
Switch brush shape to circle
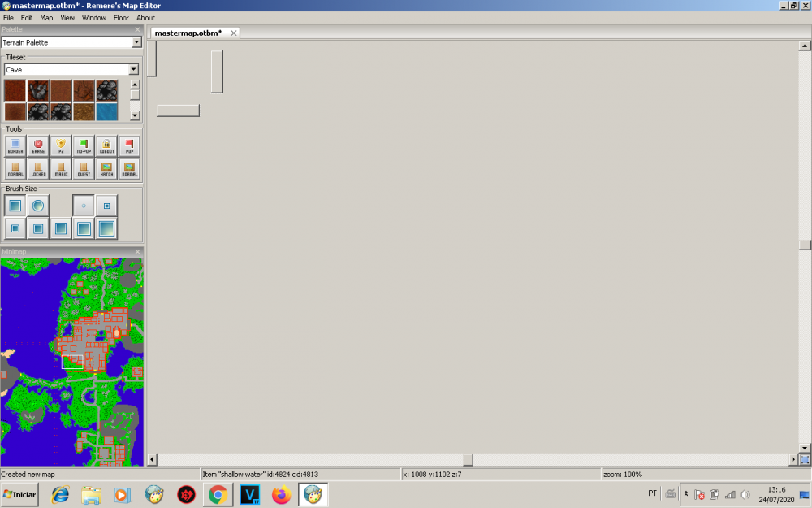coord(38,206)
